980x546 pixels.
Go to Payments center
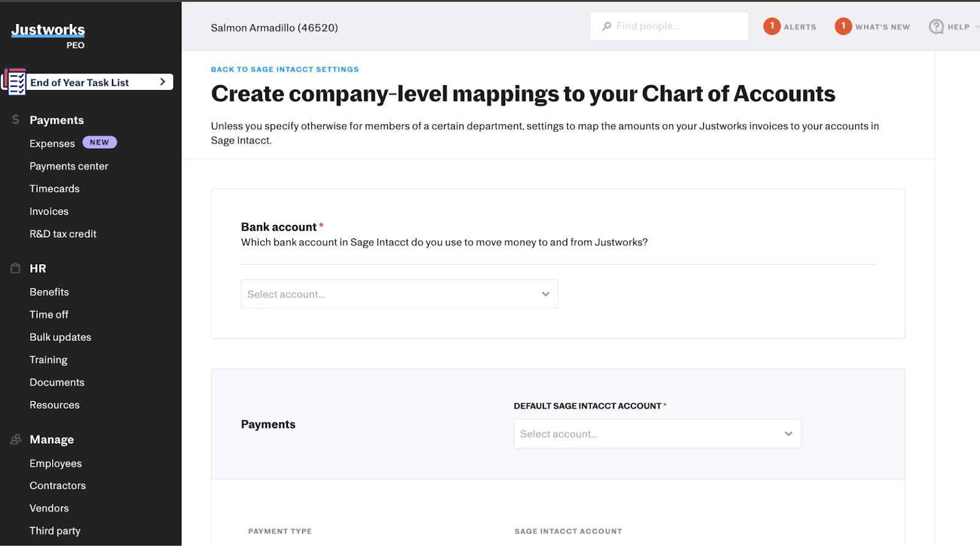(69, 166)
